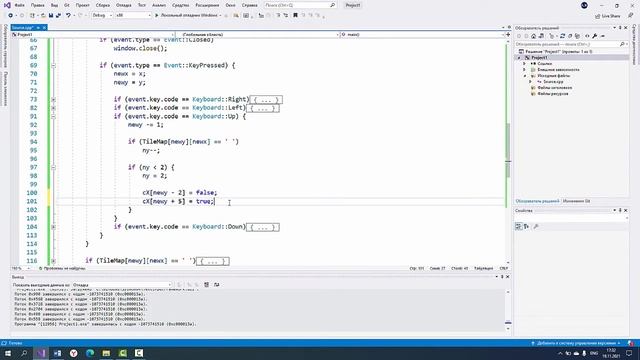The height and width of the screenshot is (360, 640).
Task: Open the Windows Start menu
Action: pyautogui.click(x=8, y=353)
